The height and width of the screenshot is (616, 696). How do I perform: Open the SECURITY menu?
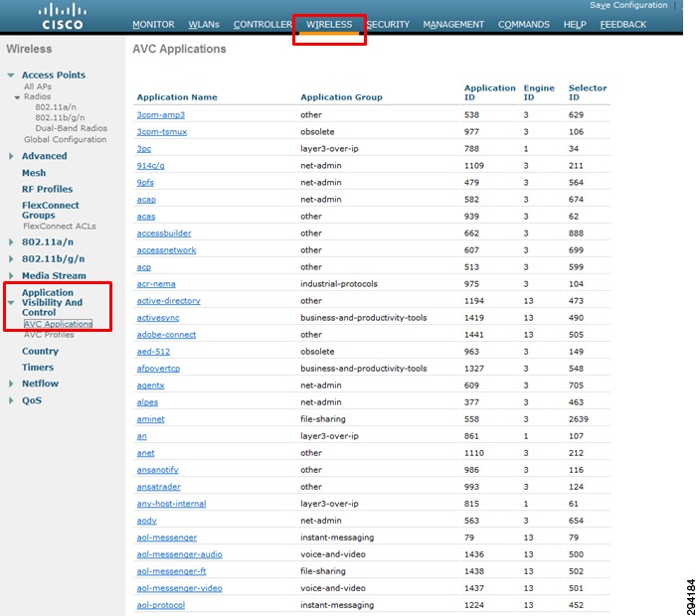click(388, 25)
